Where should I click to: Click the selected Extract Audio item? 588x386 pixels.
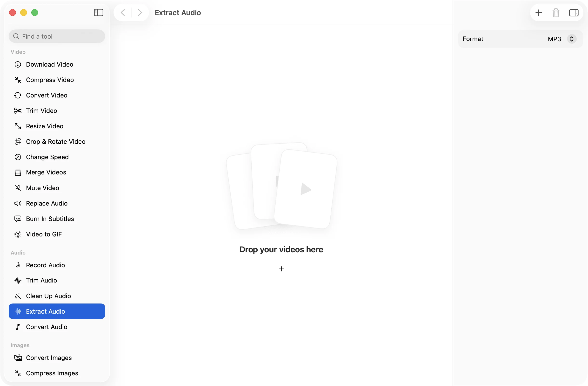click(57, 311)
